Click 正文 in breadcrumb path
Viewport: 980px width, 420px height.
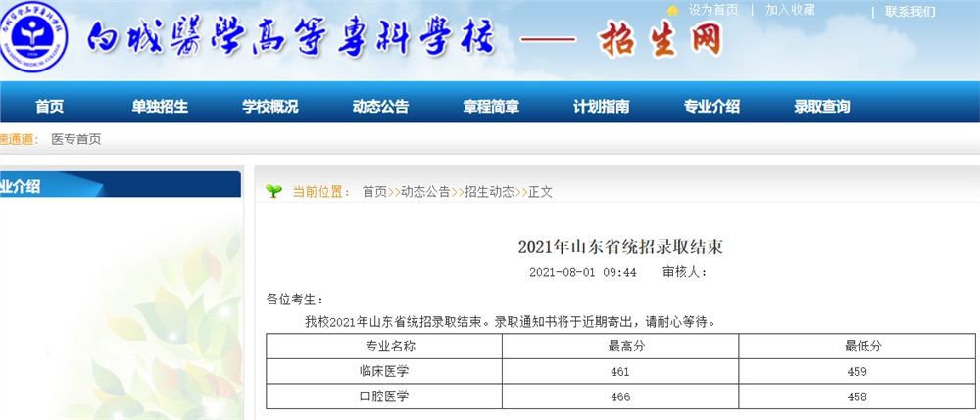[540, 192]
